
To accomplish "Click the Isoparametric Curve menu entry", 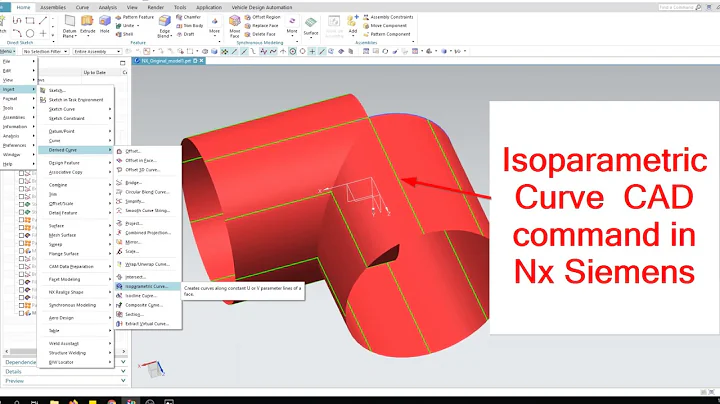I will click(x=148, y=286).
